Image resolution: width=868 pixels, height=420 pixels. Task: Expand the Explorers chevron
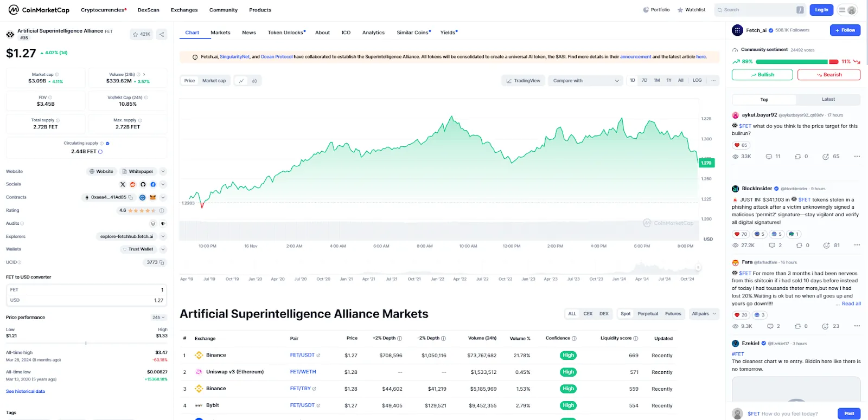tap(163, 236)
